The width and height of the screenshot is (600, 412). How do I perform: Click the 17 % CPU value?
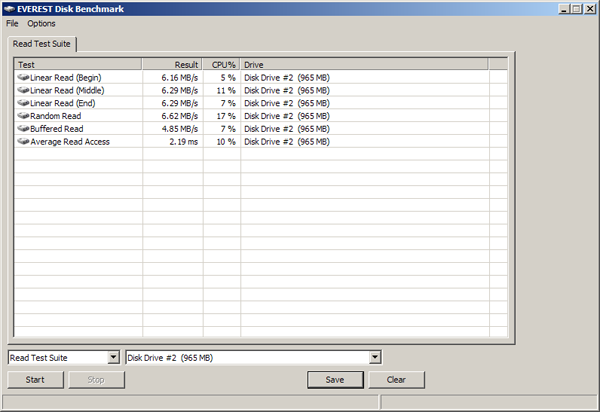[x=226, y=116]
